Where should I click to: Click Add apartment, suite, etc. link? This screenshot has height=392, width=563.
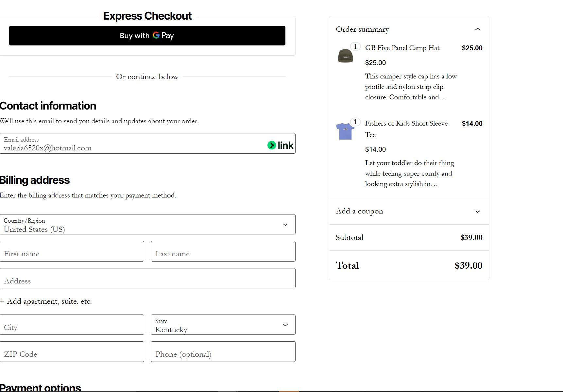pyautogui.click(x=46, y=301)
